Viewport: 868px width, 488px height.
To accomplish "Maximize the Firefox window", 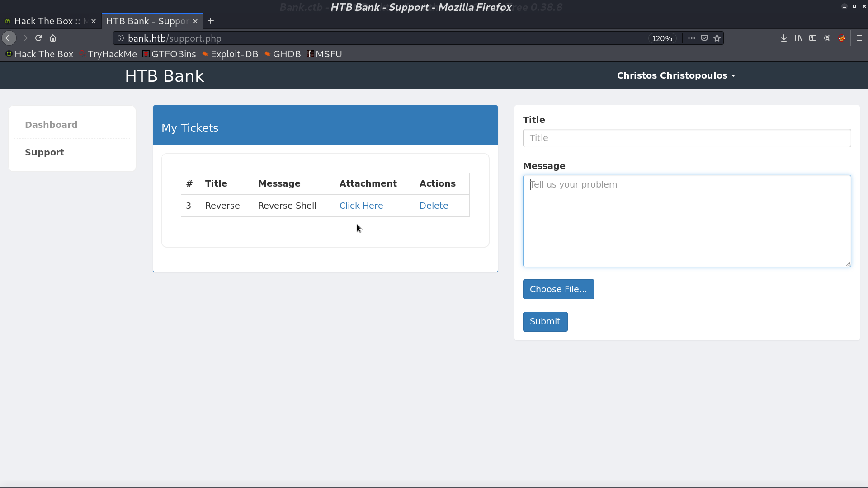I will 854,6.
